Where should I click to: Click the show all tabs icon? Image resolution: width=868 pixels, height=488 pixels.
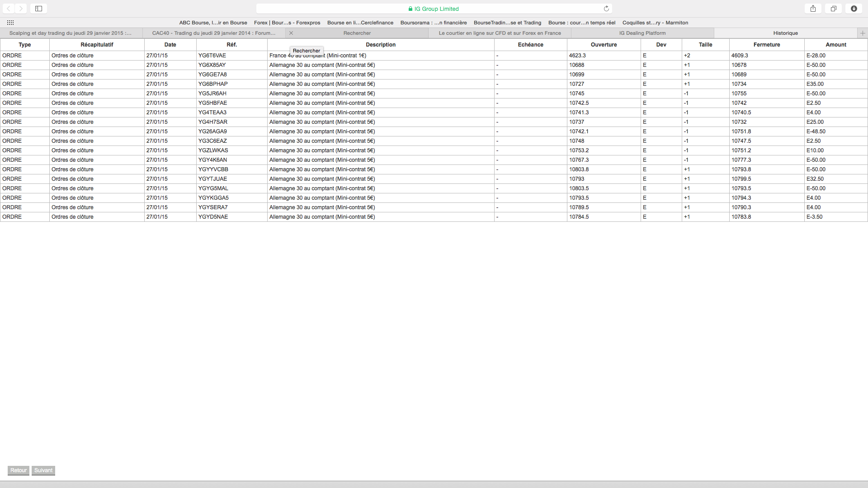point(833,9)
